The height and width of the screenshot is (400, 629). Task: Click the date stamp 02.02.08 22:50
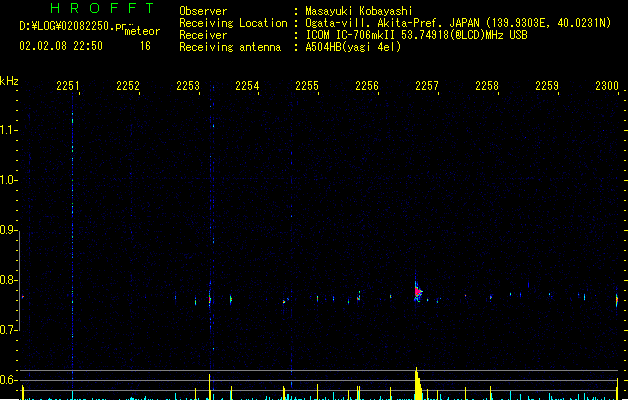coord(61,46)
